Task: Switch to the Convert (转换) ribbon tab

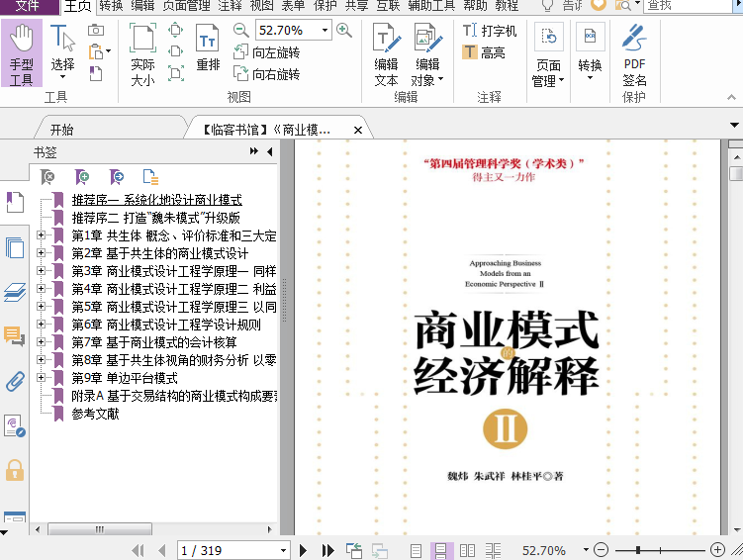Action: click(111, 6)
